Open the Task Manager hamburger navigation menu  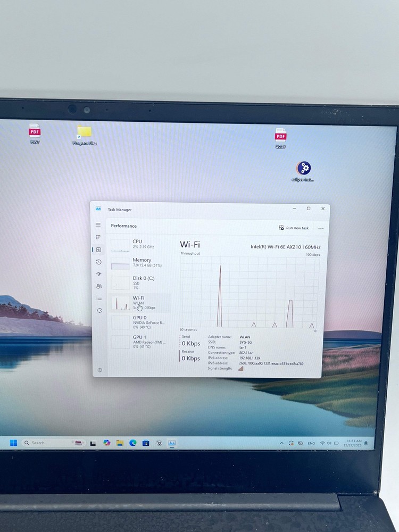pos(98,225)
